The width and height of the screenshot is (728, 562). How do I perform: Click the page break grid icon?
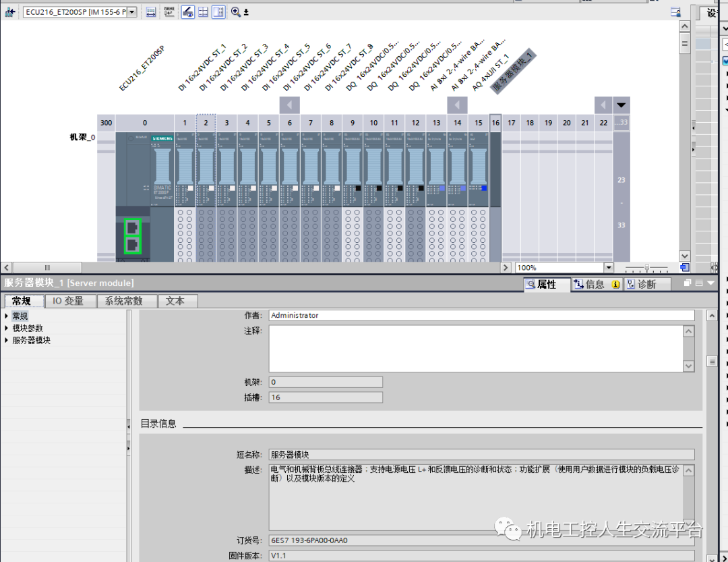(x=203, y=12)
